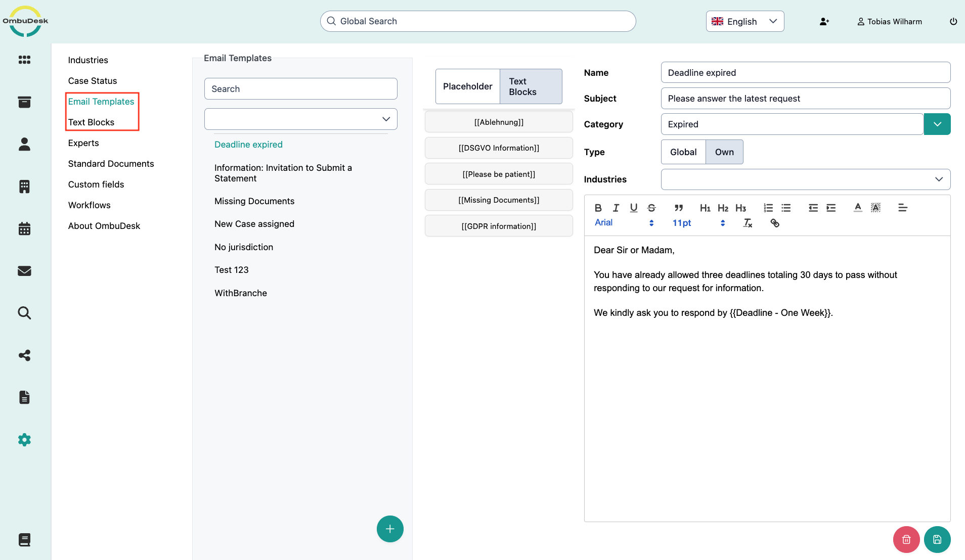Open the text background color picker
Screen dimensions: 965x560
[x=875, y=208]
